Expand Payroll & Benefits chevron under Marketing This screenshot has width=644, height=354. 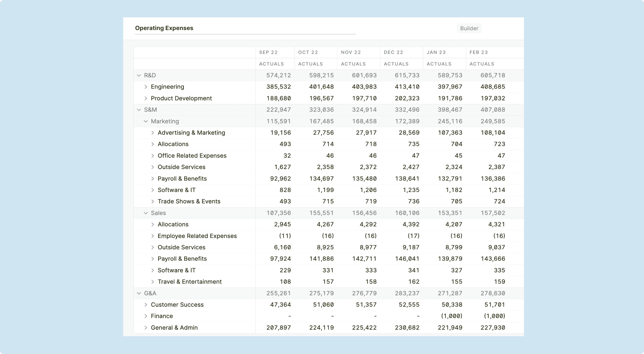point(152,179)
